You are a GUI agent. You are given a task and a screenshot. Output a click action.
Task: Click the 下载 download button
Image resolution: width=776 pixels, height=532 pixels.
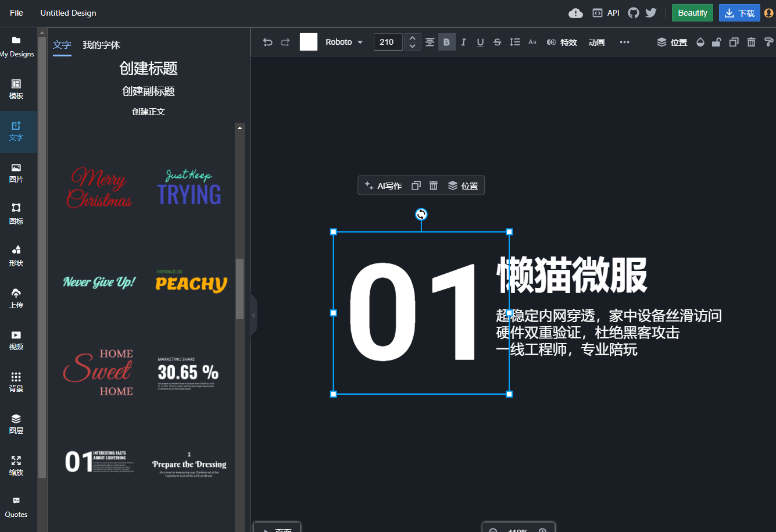[739, 13]
